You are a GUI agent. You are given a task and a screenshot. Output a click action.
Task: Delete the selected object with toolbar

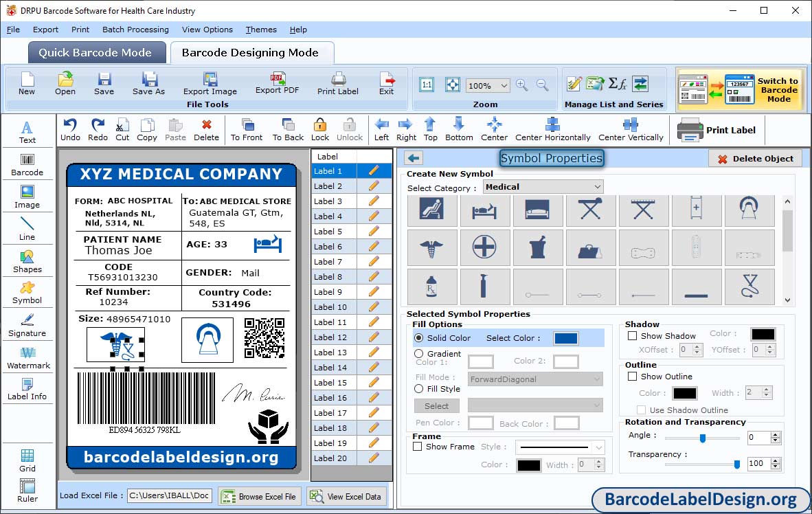[207, 130]
